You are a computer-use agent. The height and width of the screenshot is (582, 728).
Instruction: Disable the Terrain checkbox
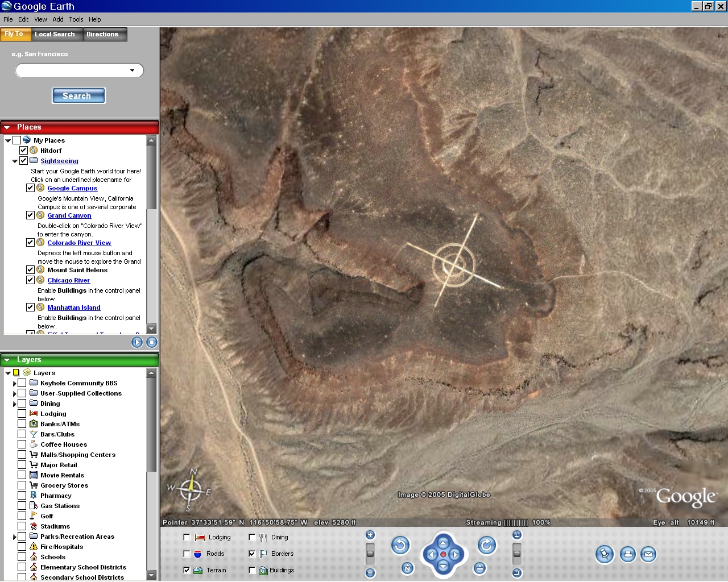(187, 570)
